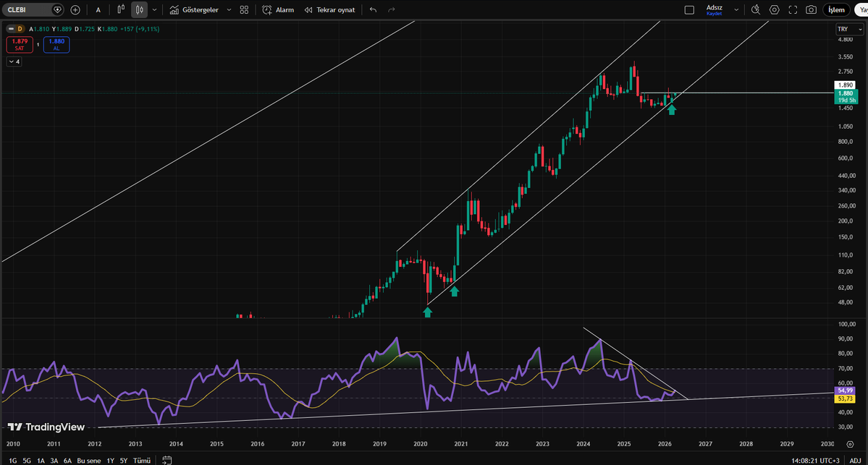Screen dimensions: 868x465
Task: Select the Bu sene time range
Action: 88,460
